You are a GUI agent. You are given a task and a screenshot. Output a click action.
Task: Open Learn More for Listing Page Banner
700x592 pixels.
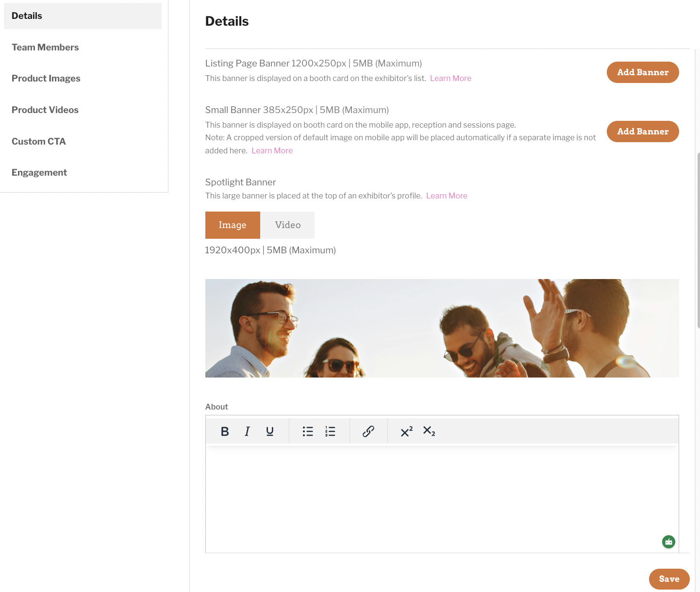tap(450, 79)
